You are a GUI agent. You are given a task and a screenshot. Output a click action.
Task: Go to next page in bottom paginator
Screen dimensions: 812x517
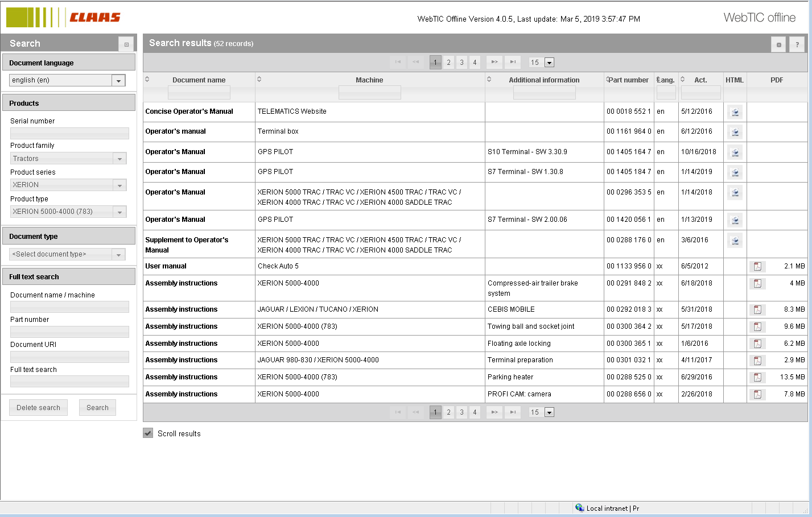pos(494,412)
